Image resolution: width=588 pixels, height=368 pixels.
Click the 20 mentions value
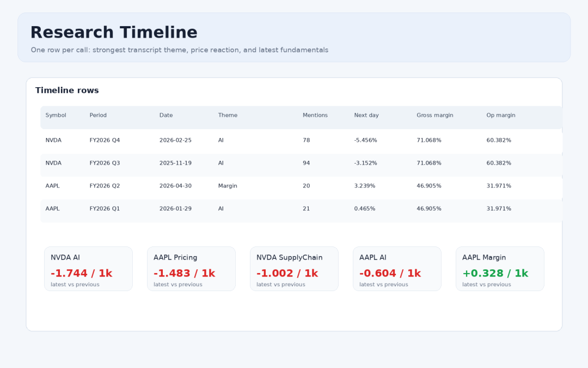click(307, 186)
